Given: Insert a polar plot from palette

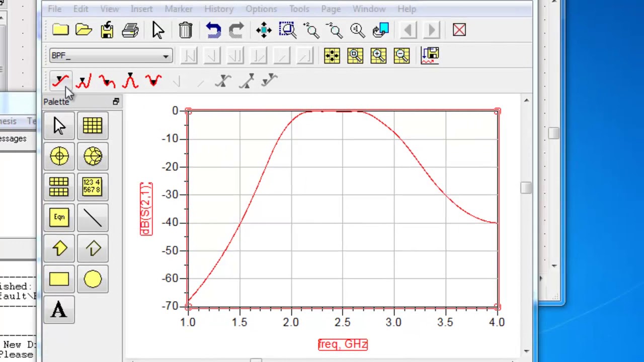Looking at the screenshot, I should point(59,156).
